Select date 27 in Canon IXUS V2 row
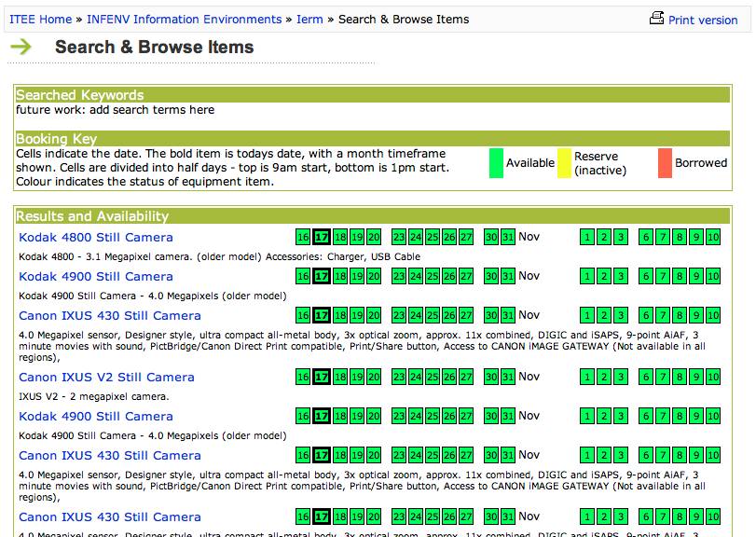The width and height of the screenshot is (756, 537). pos(466,377)
